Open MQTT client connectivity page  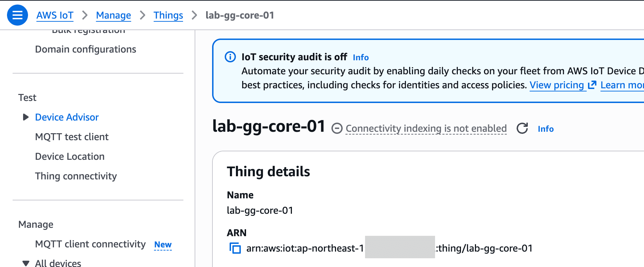click(90, 244)
